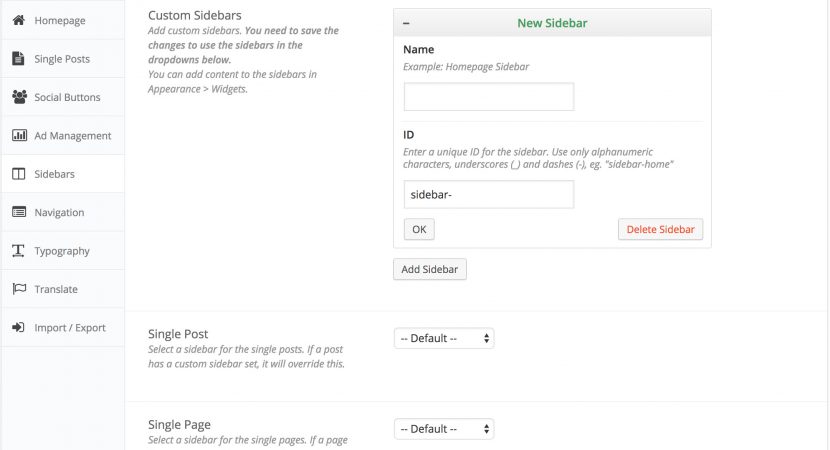Click the Translate flag icon
The width and height of the screenshot is (830, 450).
(x=19, y=289)
